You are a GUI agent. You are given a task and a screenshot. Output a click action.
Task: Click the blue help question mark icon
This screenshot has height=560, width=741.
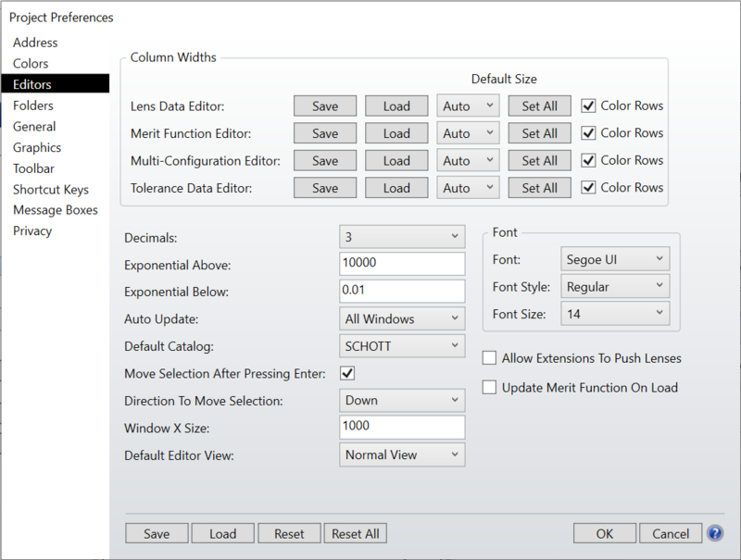pyautogui.click(x=714, y=533)
